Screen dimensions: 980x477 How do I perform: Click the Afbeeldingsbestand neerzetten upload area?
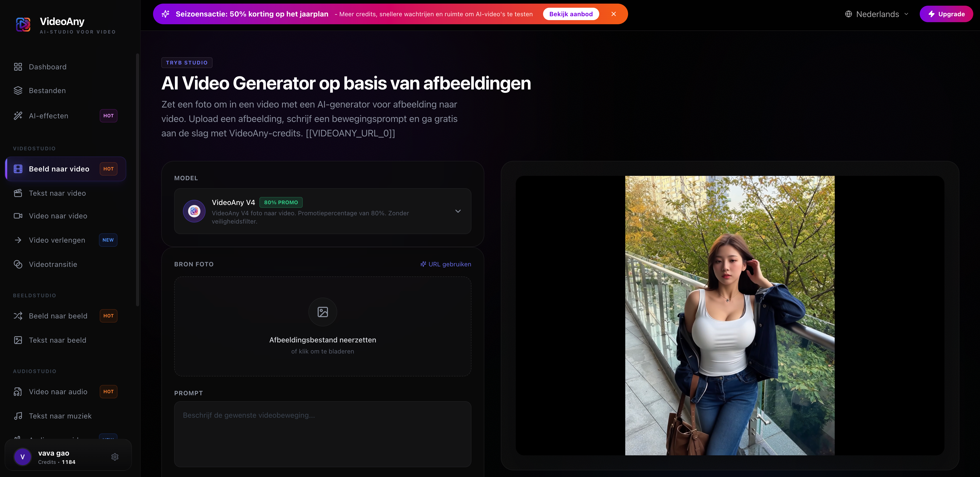(x=323, y=326)
